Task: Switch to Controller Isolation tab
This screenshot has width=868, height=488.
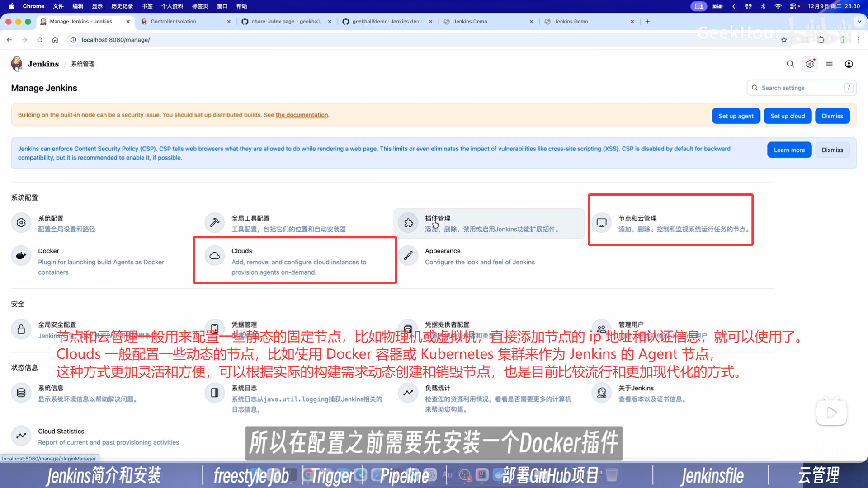Action: click(x=173, y=21)
